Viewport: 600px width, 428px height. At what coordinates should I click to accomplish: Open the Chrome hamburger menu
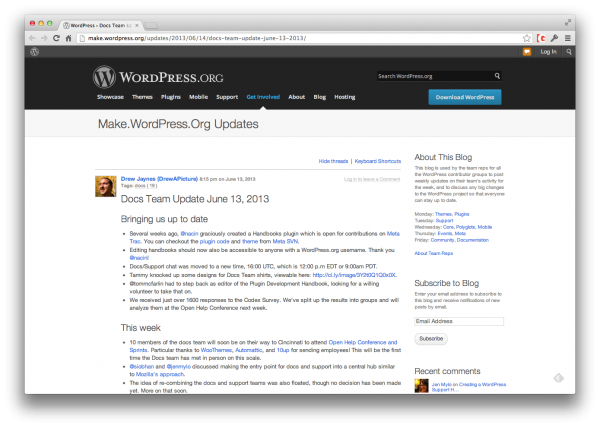pyautogui.click(x=568, y=38)
